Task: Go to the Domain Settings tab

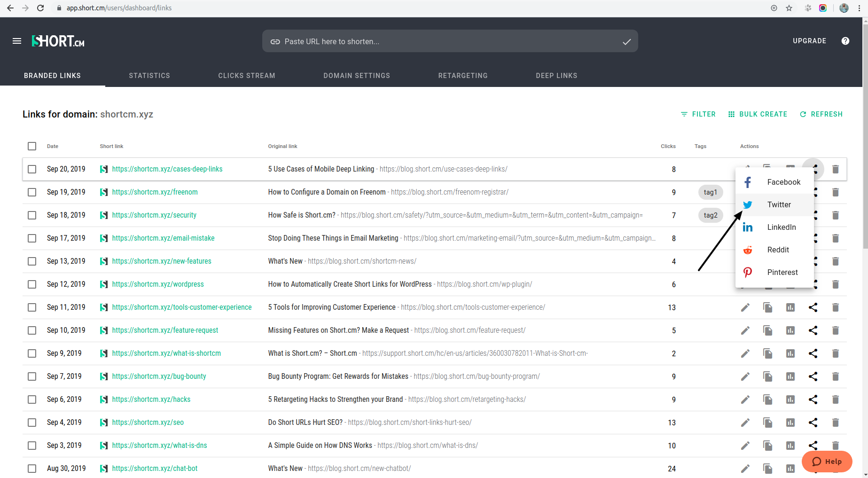Action: (357, 76)
